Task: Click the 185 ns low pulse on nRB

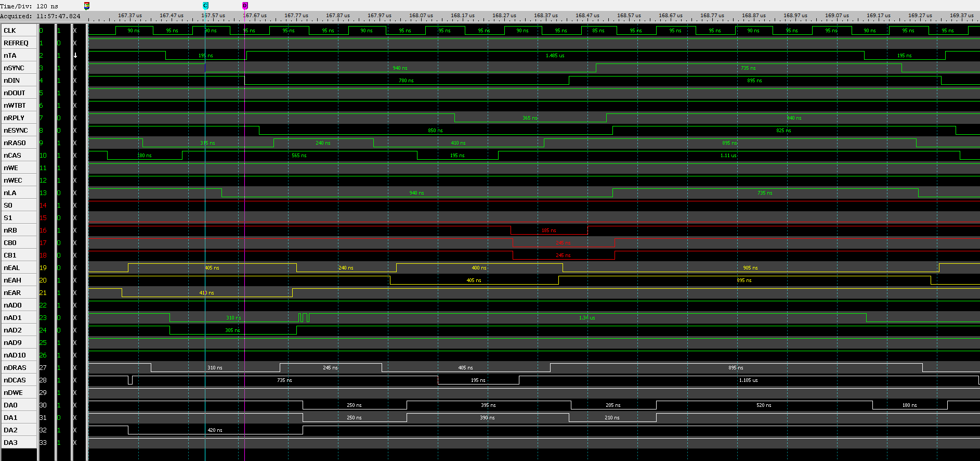Action: (x=549, y=230)
